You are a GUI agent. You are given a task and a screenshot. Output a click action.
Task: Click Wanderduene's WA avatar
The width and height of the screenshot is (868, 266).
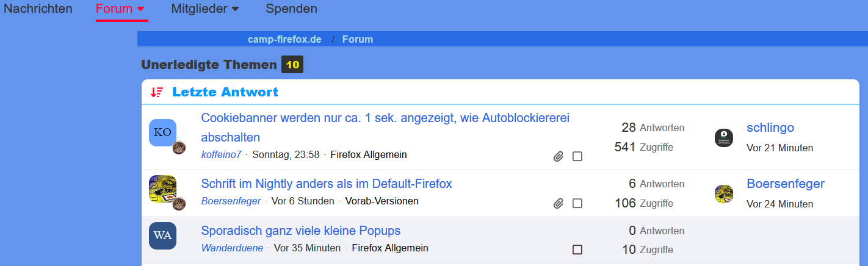pos(162,235)
